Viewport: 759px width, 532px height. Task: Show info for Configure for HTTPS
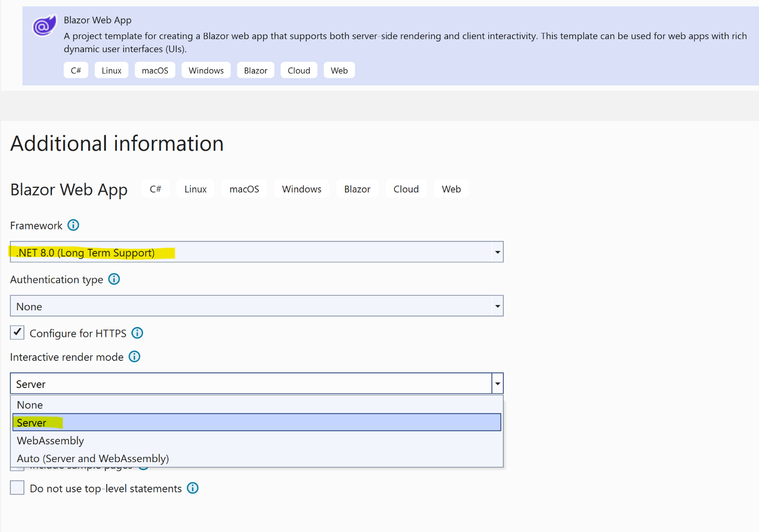(x=137, y=333)
